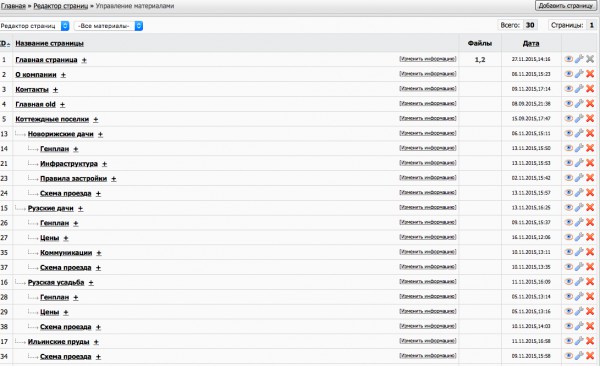Viewport: 600px width, 366px height.
Task: Click the plus beside О компании
Action: tap(63, 75)
